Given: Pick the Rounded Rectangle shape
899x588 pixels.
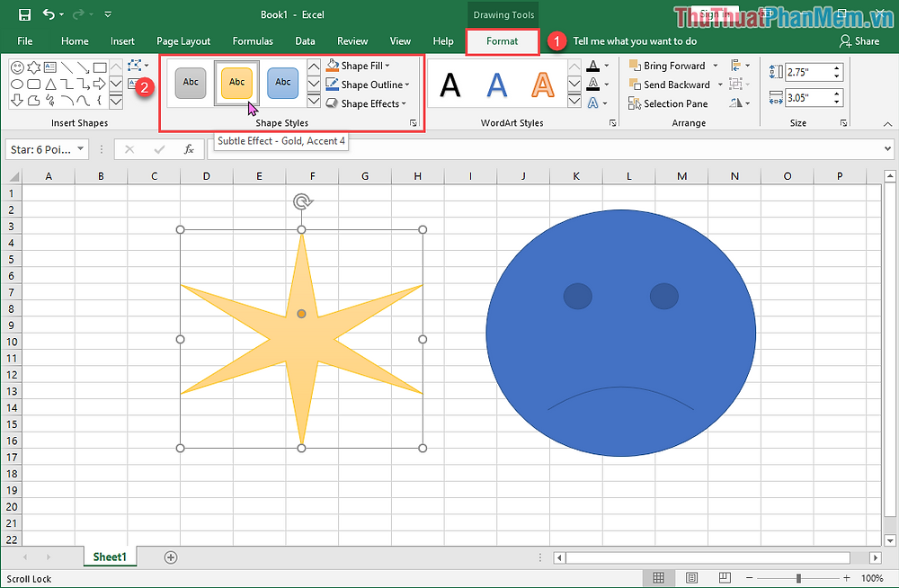Looking at the screenshot, I should [x=34, y=85].
